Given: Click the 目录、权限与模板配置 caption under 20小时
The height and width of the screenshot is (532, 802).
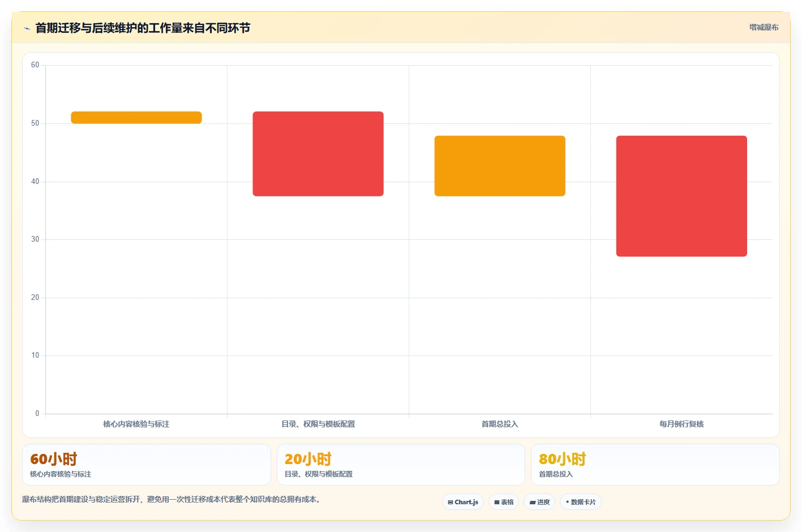Looking at the screenshot, I should tap(319, 474).
